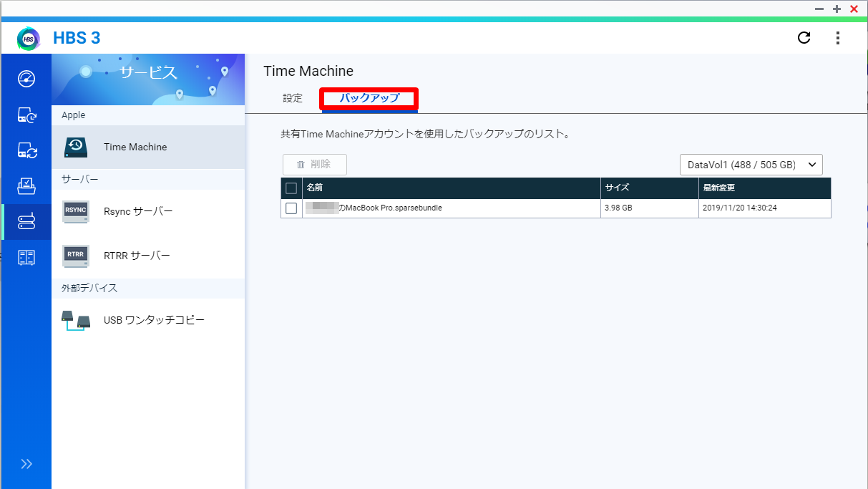868x489 pixels.
Task: Select the MacBook Pro.sparsebundle file name
Action: click(374, 208)
